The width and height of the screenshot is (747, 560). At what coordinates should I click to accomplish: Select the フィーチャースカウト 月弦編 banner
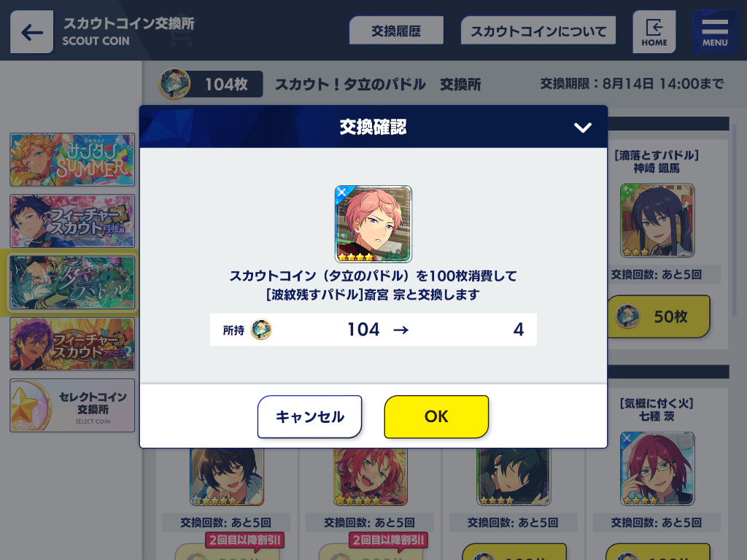pyautogui.click(x=72, y=221)
